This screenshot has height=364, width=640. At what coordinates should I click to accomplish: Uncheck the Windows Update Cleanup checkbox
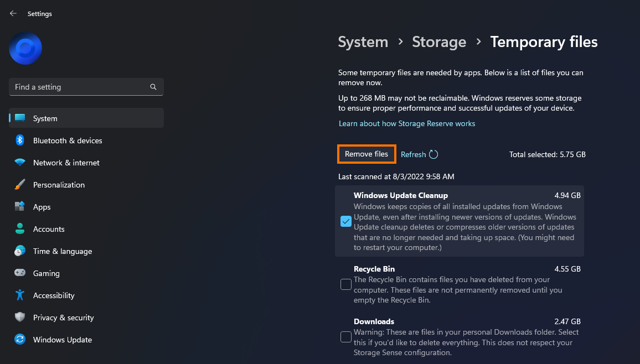[345, 221]
